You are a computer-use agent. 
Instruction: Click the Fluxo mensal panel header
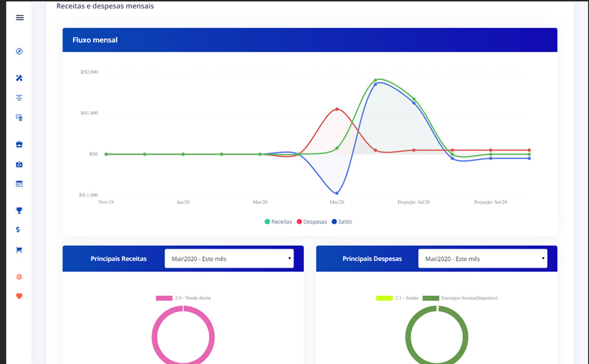click(x=310, y=40)
